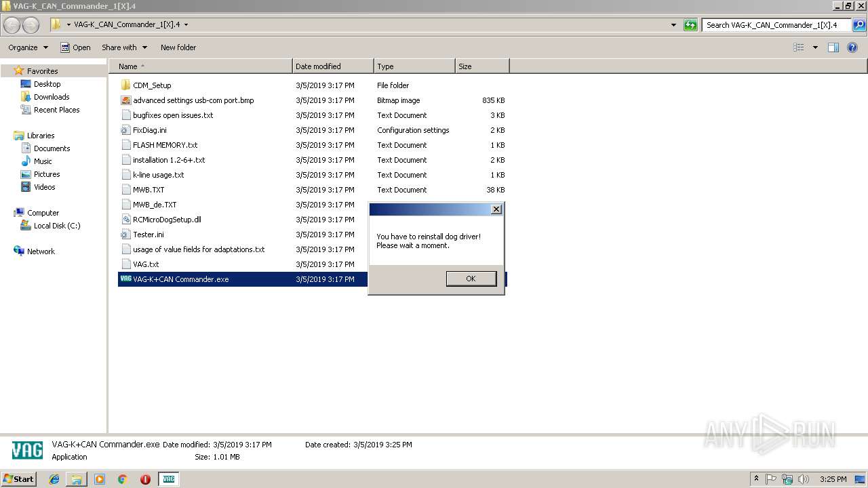
Task: Click the search magnifier icon
Action: point(859,25)
